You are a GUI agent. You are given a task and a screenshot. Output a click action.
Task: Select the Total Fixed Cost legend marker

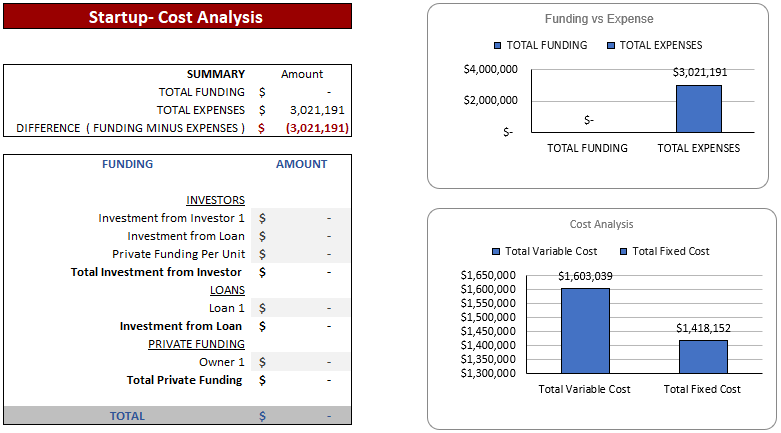pyautogui.click(x=623, y=251)
